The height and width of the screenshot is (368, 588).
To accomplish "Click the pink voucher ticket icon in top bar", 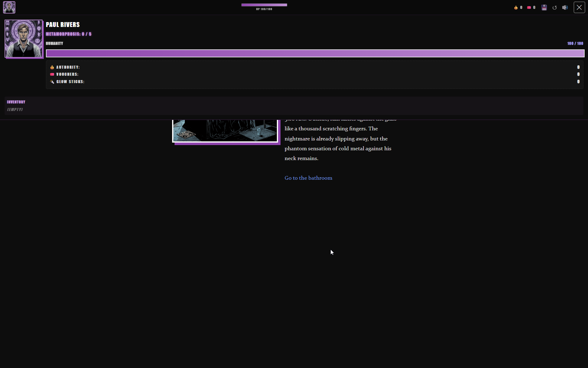I will tap(529, 8).
